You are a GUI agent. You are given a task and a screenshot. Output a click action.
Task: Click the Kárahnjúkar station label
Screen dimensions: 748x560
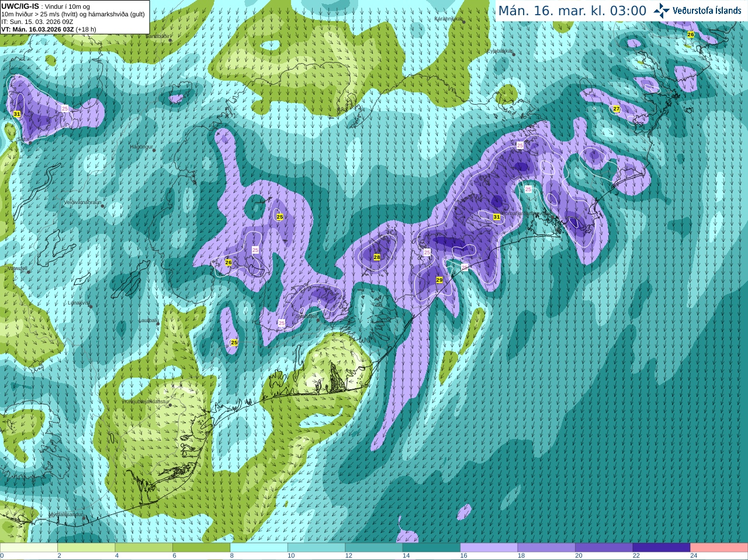(x=449, y=19)
